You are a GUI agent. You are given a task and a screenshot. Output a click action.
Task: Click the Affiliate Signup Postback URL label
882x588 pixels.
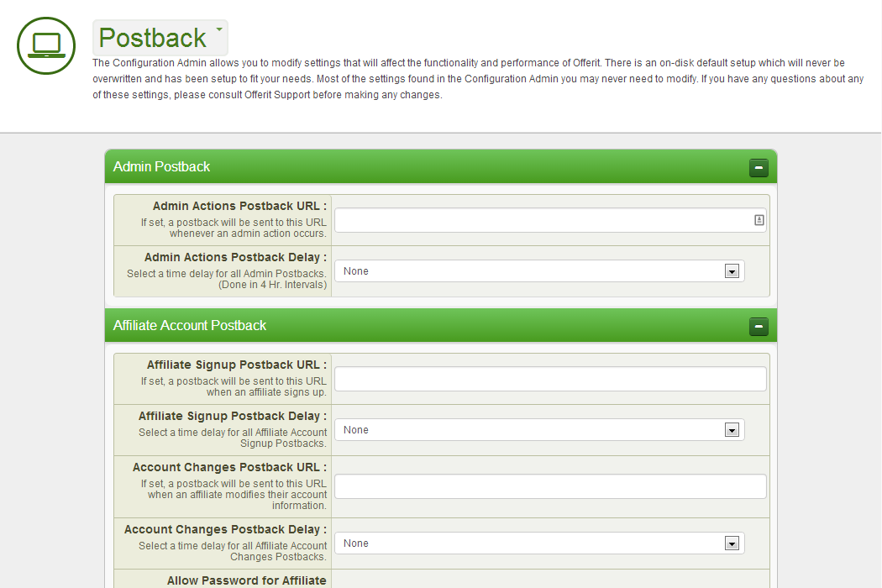click(x=236, y=365)
